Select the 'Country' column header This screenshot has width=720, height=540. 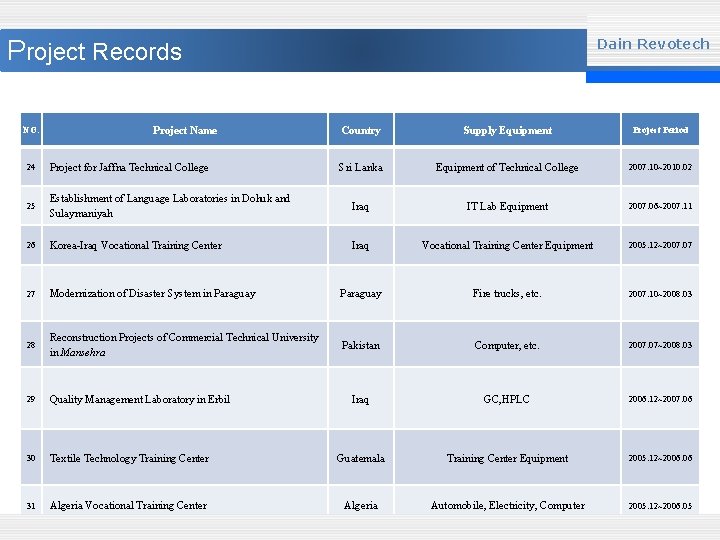[361, 129]
